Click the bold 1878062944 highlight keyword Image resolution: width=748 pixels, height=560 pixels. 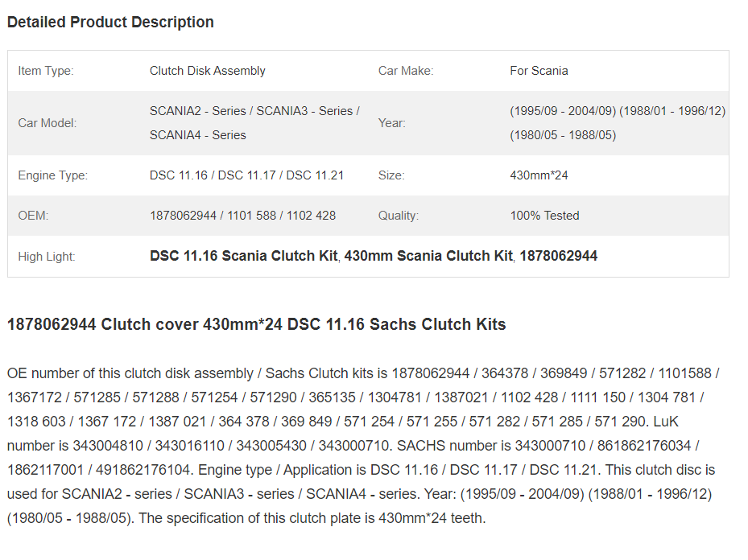[559, 256]
